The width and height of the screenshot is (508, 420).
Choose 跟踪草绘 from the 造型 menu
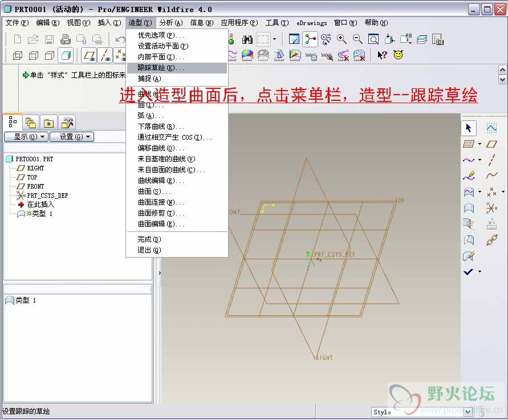click(x=177, y=68)
